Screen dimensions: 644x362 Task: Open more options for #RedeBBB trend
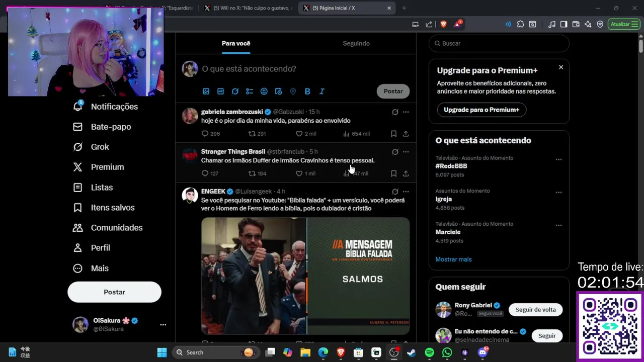coord(558,159)
